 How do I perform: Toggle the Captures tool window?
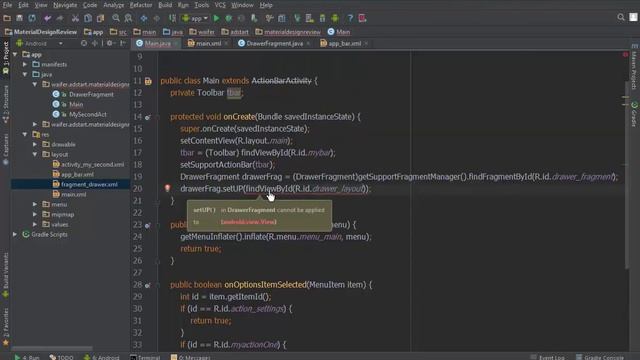6,149
